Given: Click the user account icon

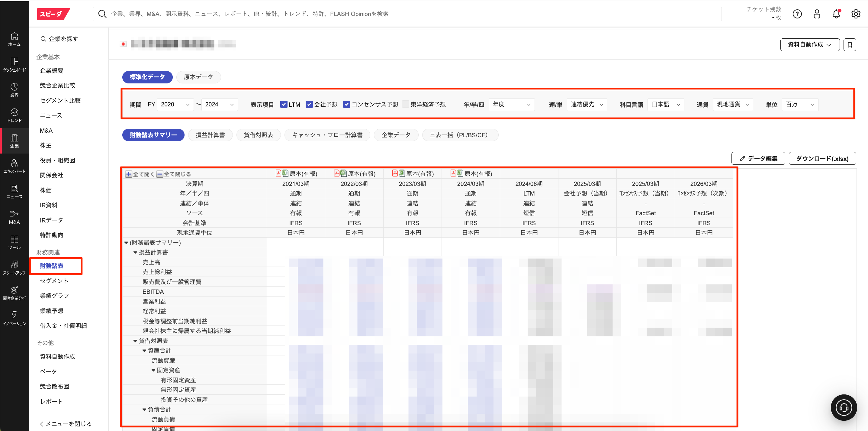Looking at the screenshot, I should click(x=816, y=14).
